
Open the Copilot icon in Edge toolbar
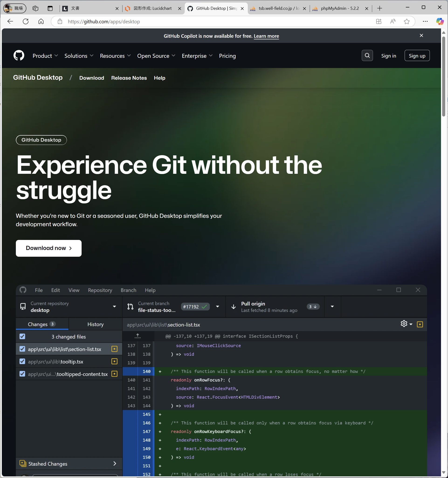pyautogui.click(x=440, y=21)
